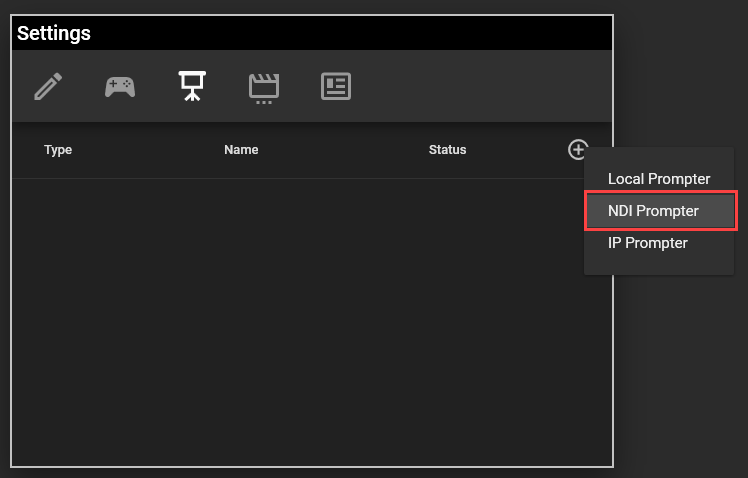748x478 pixels.
Task: Open the pencil editor settings tab
Action: pos(48,87)
